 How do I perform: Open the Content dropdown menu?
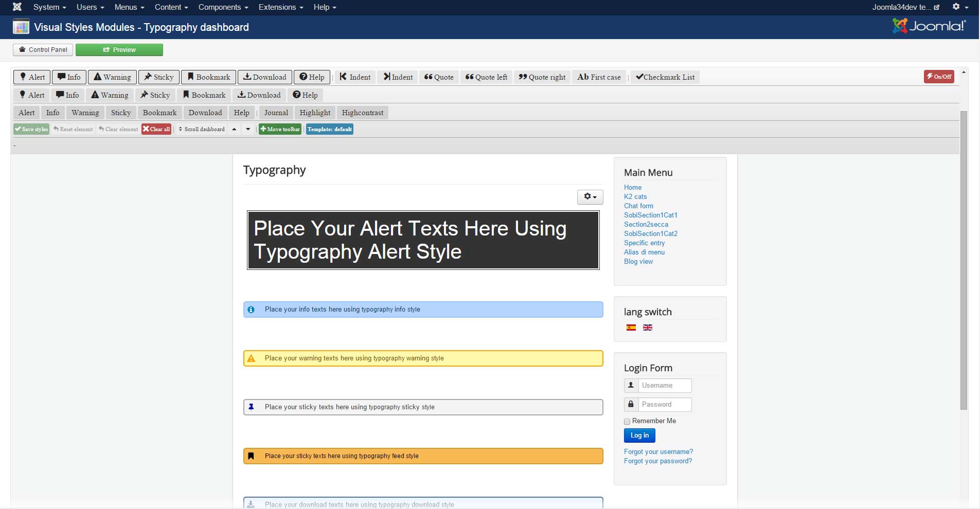171,7
